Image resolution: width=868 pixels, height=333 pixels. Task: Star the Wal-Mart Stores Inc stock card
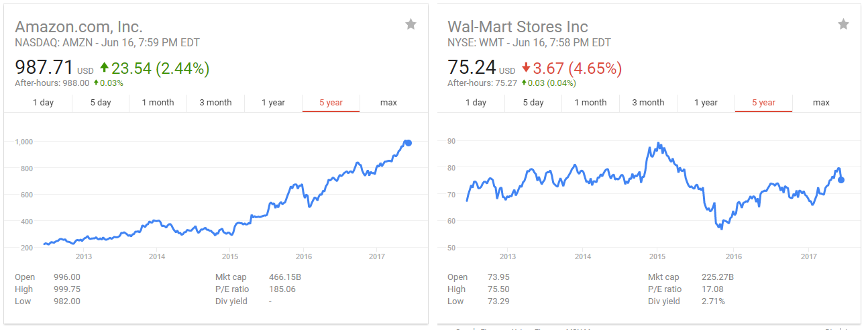[843, 25]
